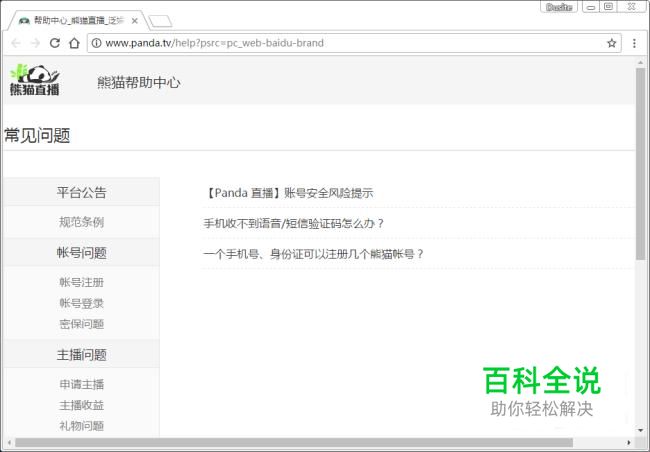Click vertical scrollbar up arrow
The width and height of the screenshot is (650, 452).
(640, 62)
